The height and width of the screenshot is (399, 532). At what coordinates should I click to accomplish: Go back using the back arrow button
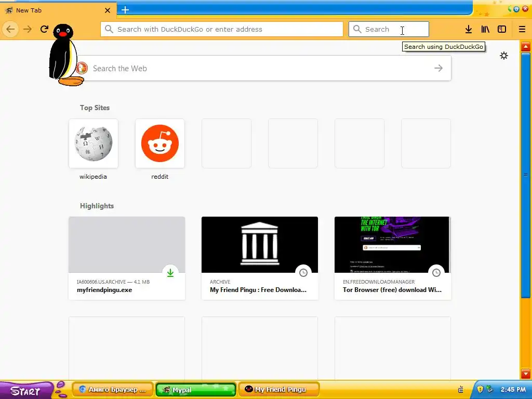coord(10,29)
